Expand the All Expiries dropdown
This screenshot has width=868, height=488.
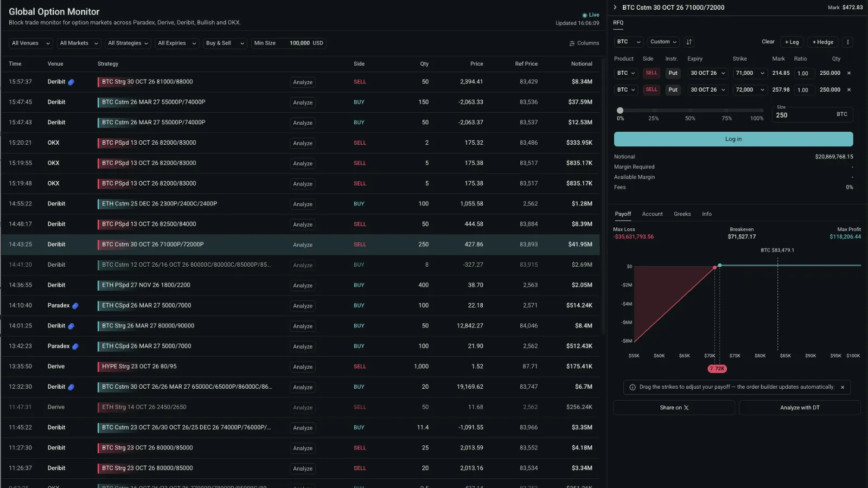pyautogui.click(x=177, y=43)
